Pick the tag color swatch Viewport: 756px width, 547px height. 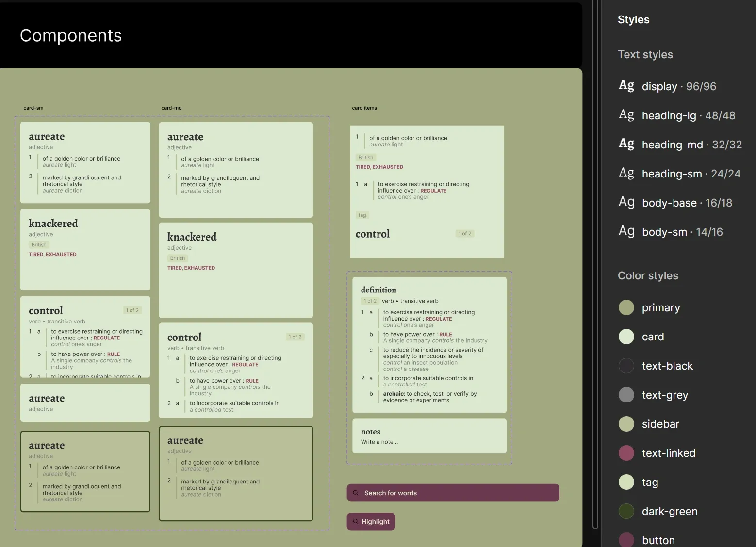point(626,482)
